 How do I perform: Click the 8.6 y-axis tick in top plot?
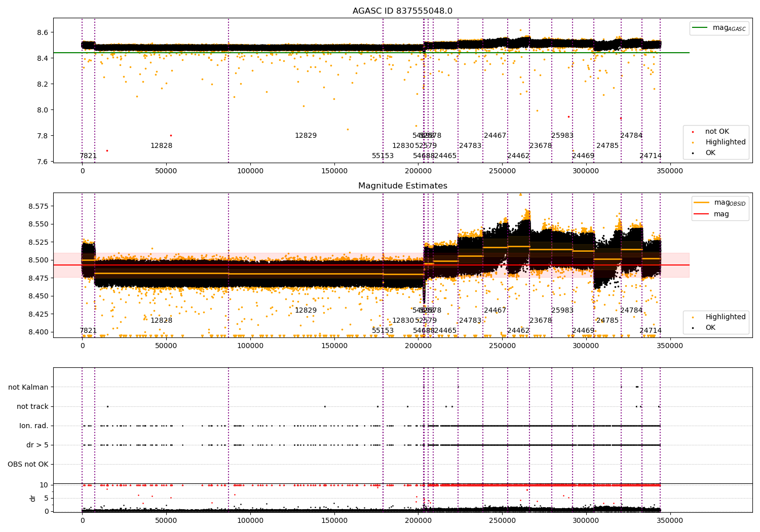click(x=43, y=32)
